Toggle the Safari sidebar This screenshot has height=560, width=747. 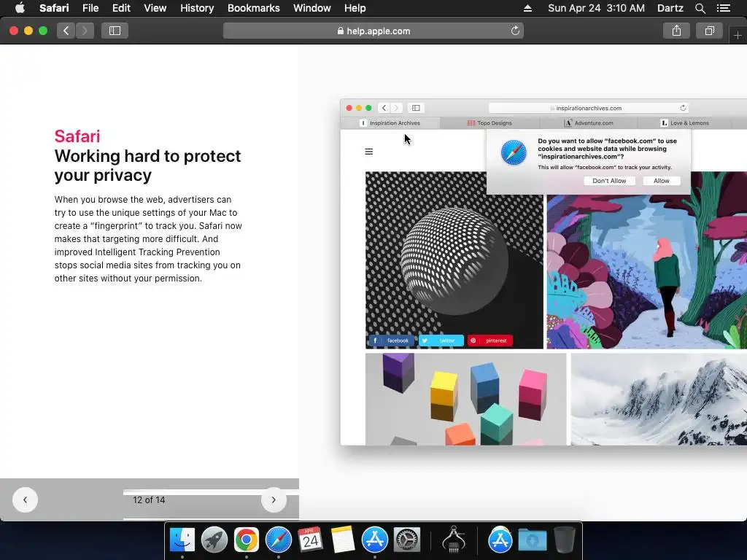(x=115, y=31)
